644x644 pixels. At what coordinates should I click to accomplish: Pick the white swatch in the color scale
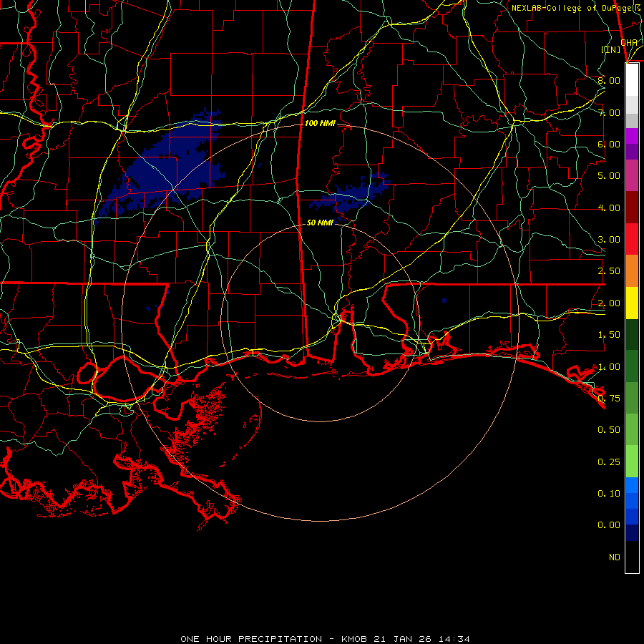(x=632, y=80)
